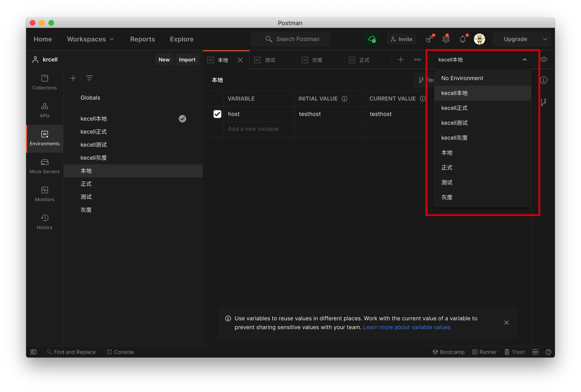The height and width of the screenshot is (392, 581).
Task: Select kecell正式 in sidebar list
Action: 133,132
